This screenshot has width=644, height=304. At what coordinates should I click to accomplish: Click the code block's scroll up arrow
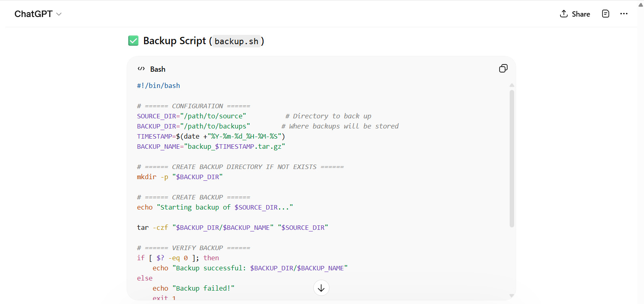(x=512, y=85)
